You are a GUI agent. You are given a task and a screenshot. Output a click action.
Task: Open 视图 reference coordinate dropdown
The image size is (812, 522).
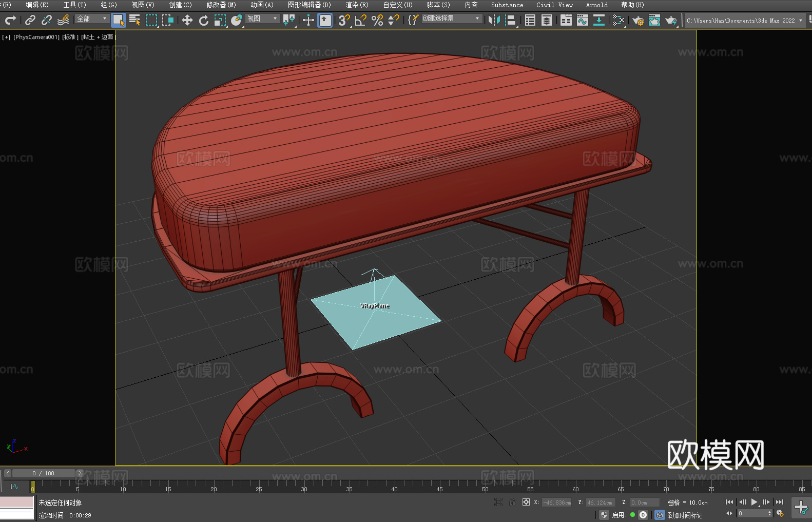[262, 18]
